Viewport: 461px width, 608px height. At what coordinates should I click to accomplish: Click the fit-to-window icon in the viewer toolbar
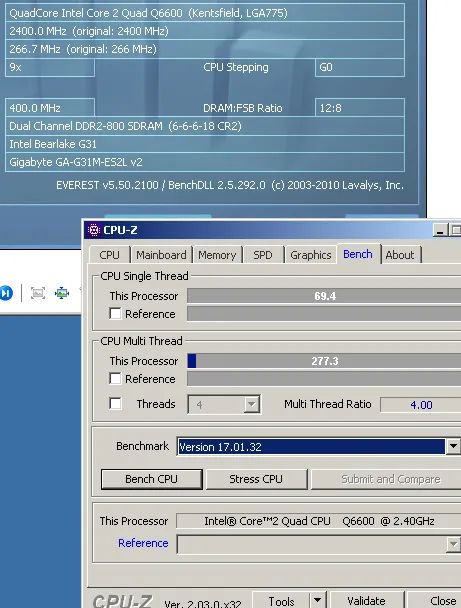(x=62, y=293)
